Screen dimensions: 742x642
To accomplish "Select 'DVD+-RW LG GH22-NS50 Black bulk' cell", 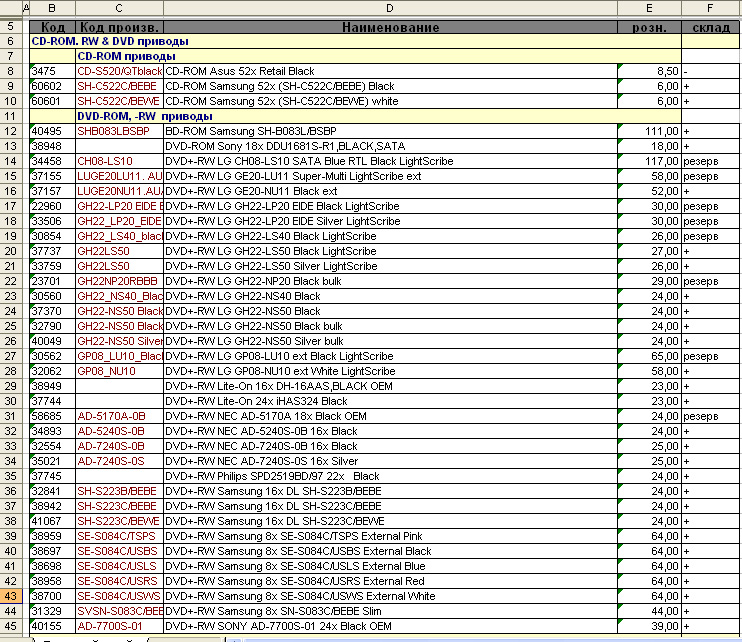I will point(390,326).
